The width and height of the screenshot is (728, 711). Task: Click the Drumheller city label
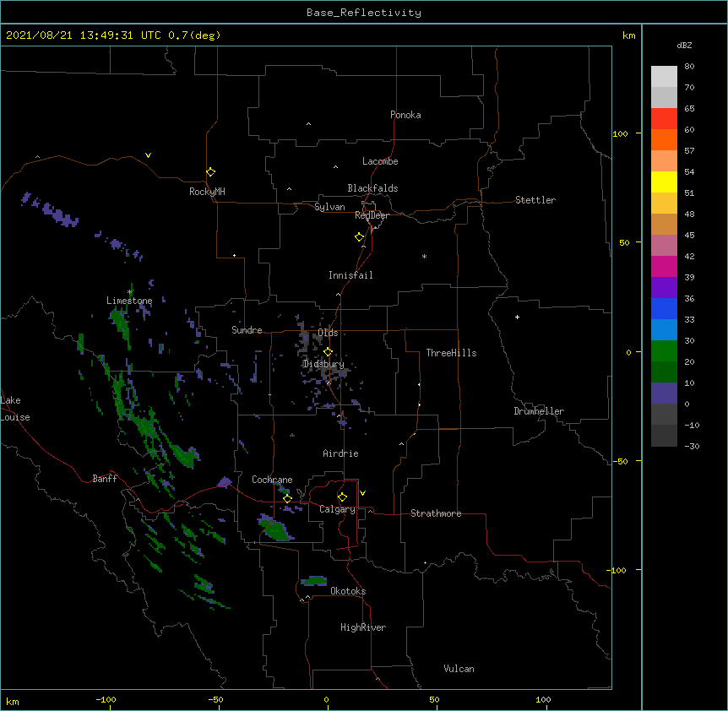pyautogui.click(x=539, y=411)
